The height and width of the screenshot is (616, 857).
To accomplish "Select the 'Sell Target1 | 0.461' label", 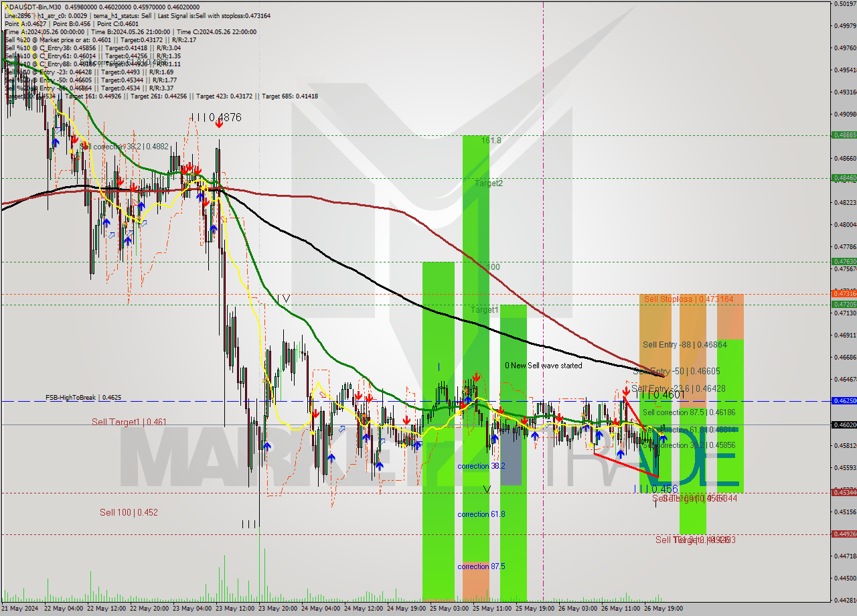I will pyautogui.click(x=129, y=422).
